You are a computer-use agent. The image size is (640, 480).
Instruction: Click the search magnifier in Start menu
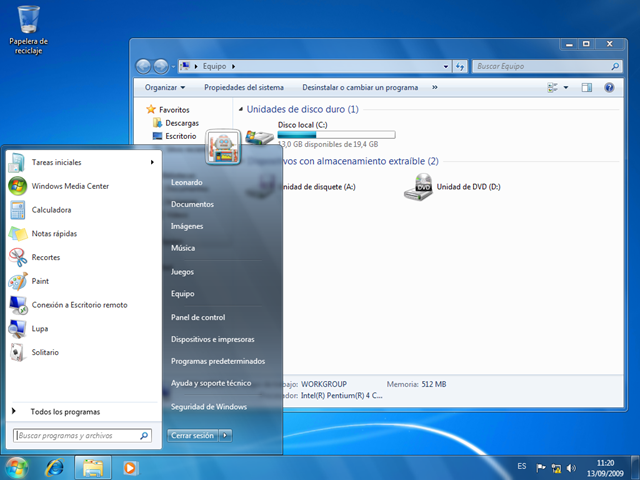[x=144, y=436]
